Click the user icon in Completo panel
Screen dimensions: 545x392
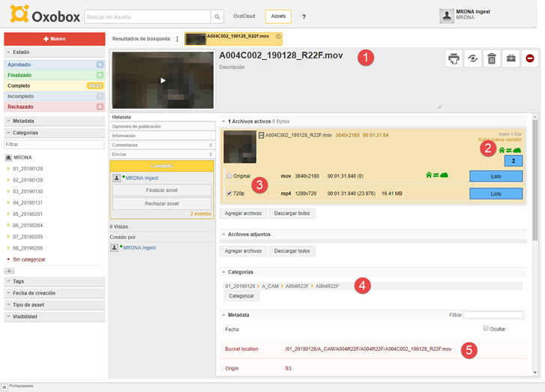click(x=116, y=178)
